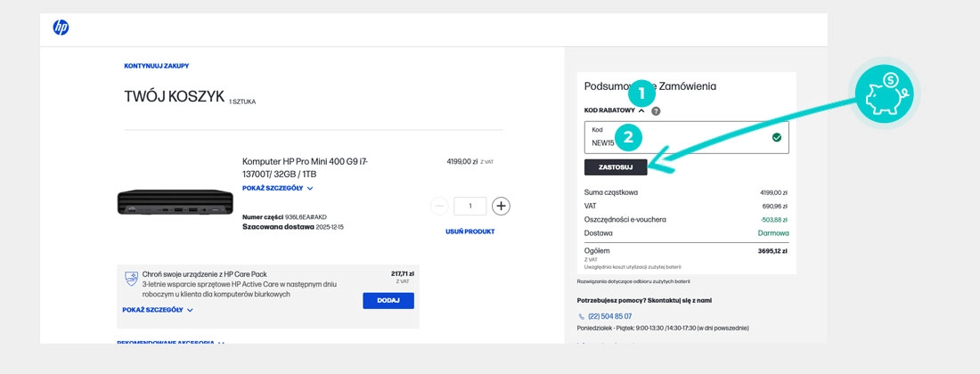Click the teal step 2 circle badge
Screen dimensions: 980x374
coord(628,137)
